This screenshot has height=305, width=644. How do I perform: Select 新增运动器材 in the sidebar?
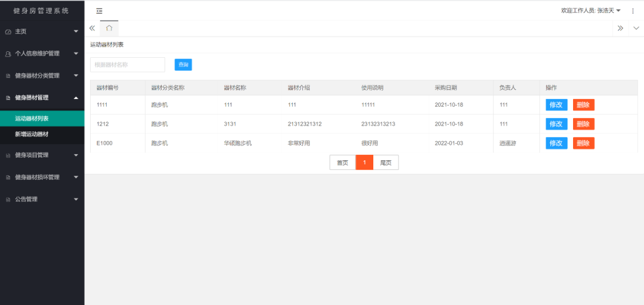pyautogui.click(x=32, y=135)
